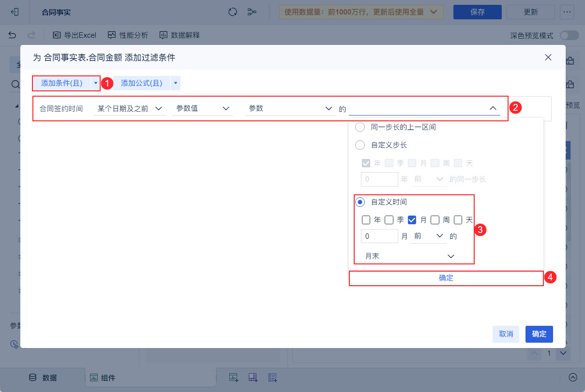Click the 添加条件(且) button
Viewport: 585px width, 392px height.
point(61,83)
